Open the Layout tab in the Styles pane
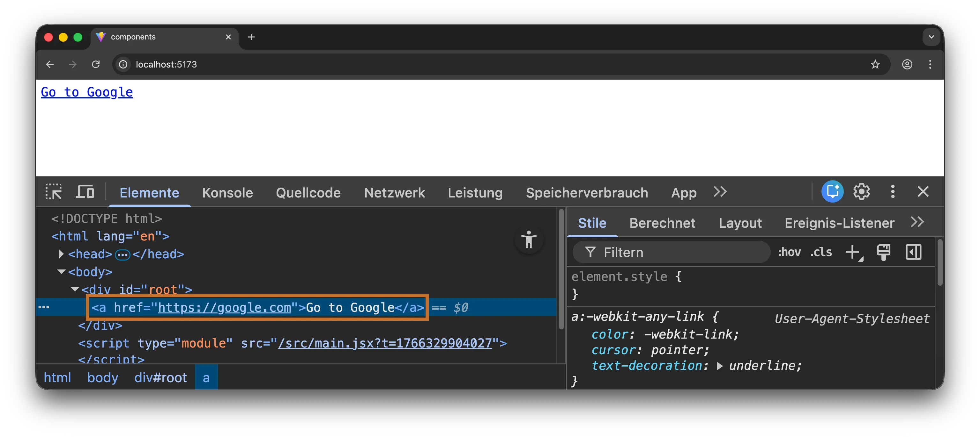 (x=740, y=223)
